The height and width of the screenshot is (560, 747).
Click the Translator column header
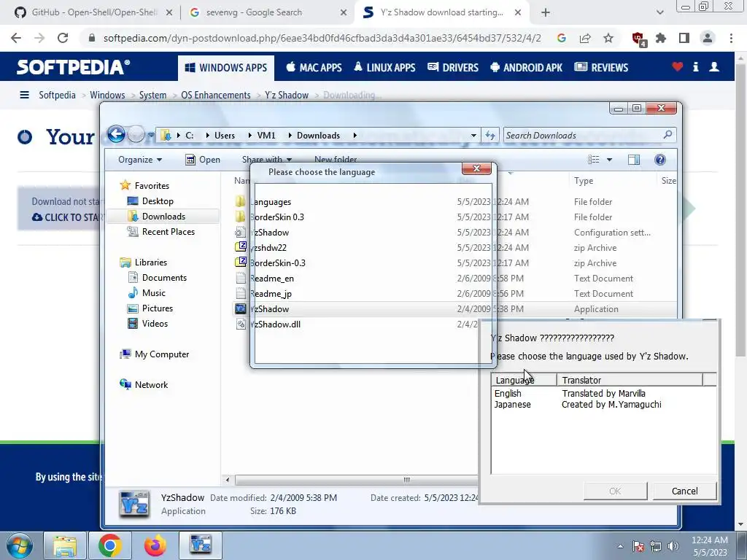(630, 380)
